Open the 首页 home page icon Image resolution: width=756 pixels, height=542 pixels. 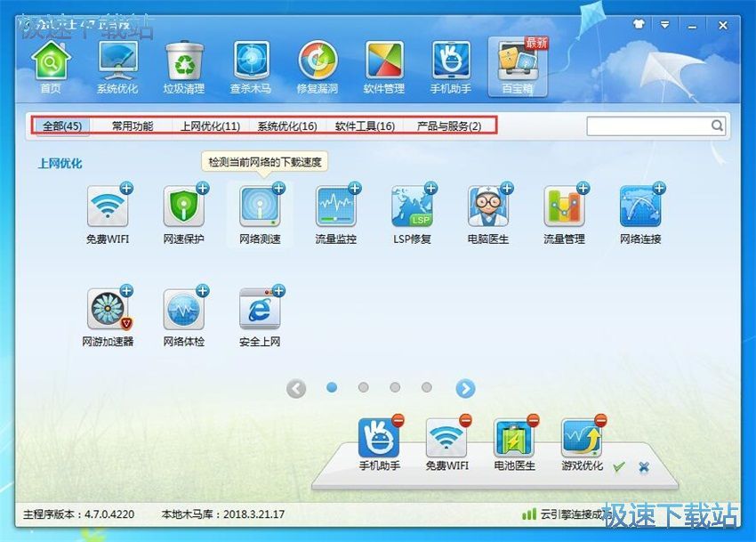pyautogui.click(x=51, y=67)
